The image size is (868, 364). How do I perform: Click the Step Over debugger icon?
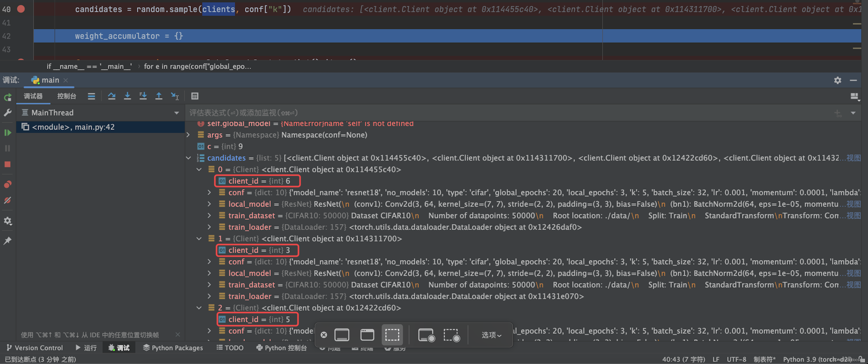click(x=111, y=96)
